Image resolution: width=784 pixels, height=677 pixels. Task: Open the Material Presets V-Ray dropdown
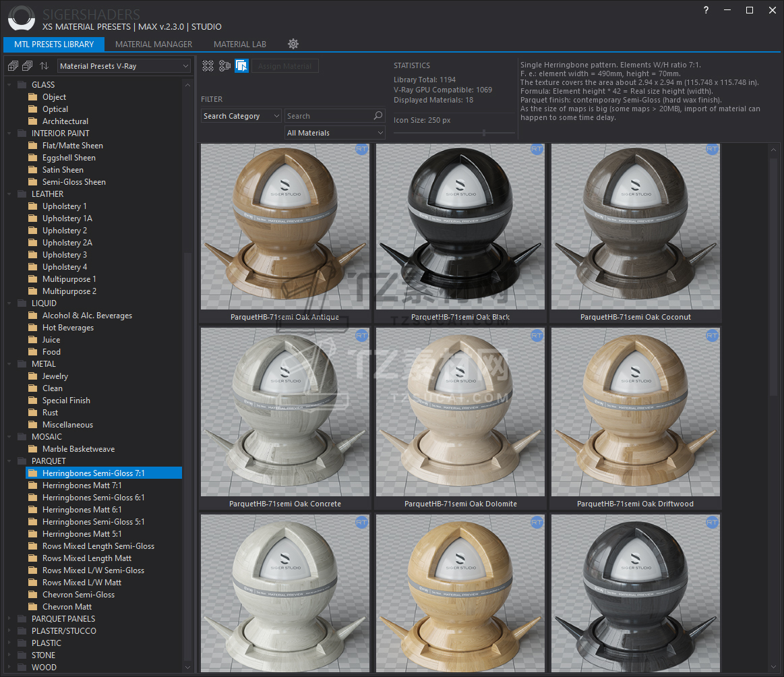[x=123, y=66]
